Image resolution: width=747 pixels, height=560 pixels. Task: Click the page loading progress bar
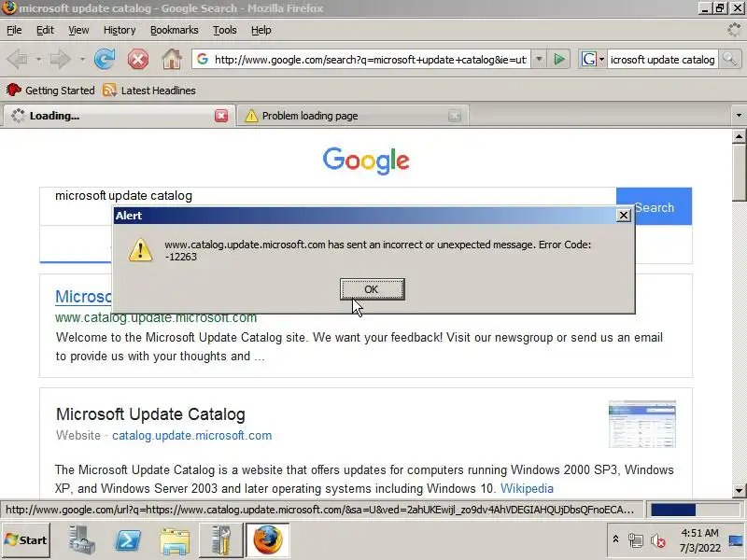694,510
